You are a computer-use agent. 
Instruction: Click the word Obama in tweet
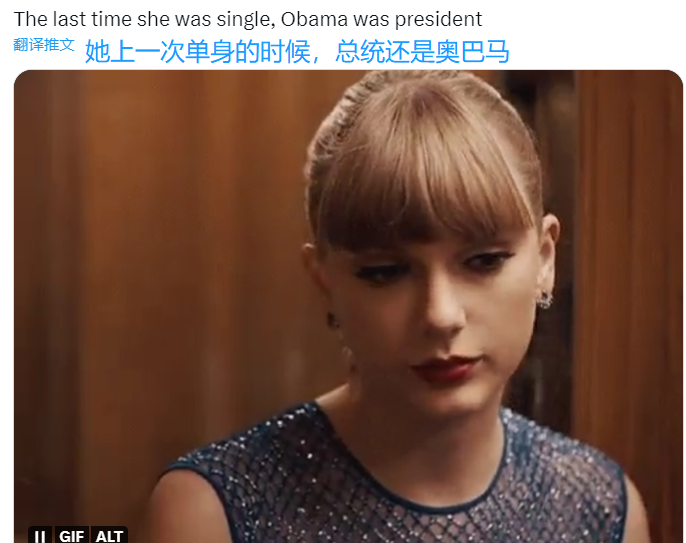(314, 19)
